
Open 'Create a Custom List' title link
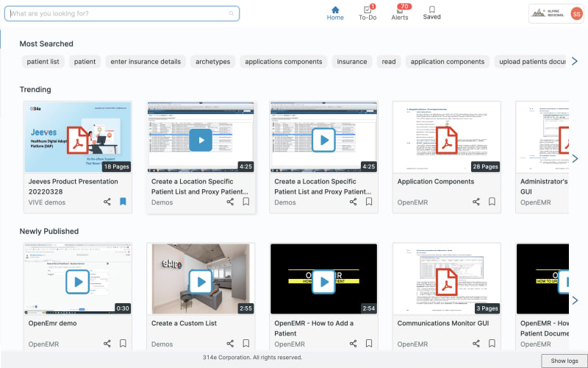click(184, 323)
